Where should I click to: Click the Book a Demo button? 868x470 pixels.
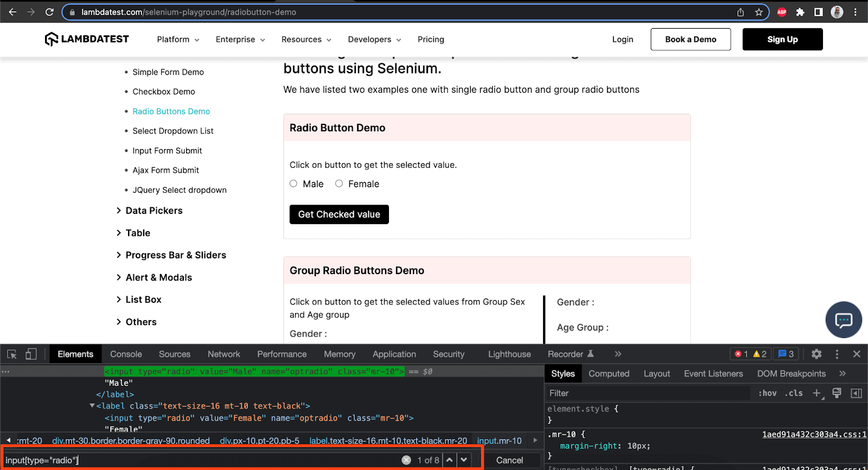[691, 39]
